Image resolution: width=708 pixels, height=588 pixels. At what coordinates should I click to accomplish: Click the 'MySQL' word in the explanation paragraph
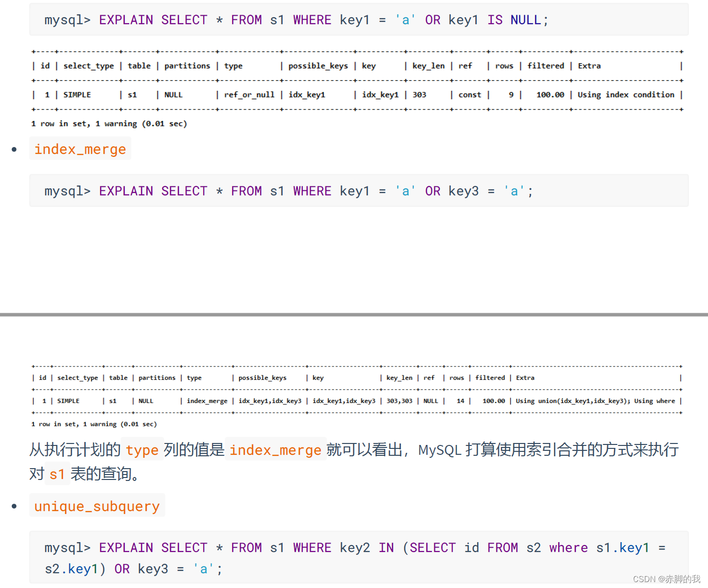[440, 450]
